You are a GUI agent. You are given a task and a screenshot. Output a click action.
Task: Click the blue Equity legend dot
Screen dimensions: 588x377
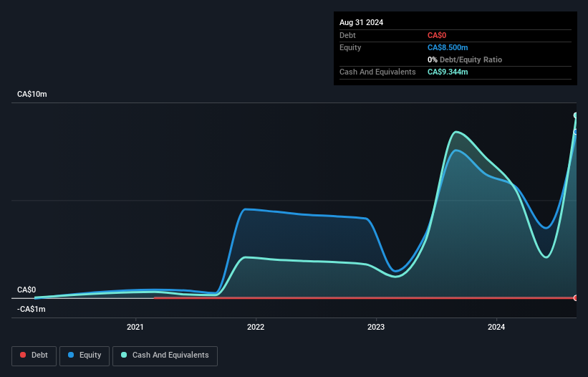[x=71, y=355]
